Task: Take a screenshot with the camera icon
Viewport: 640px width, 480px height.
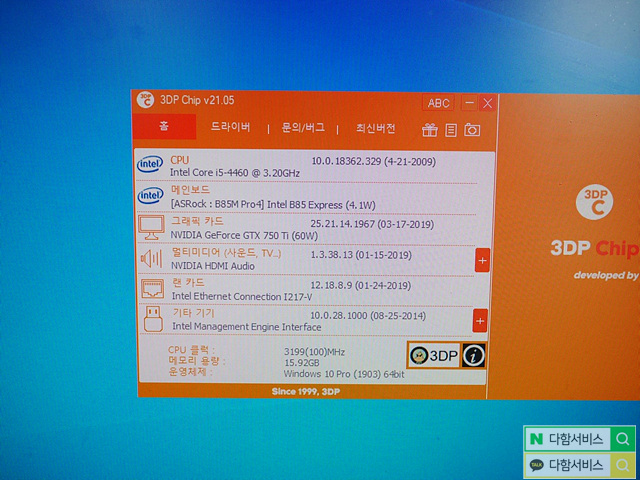Action: (x=472, y=130)
